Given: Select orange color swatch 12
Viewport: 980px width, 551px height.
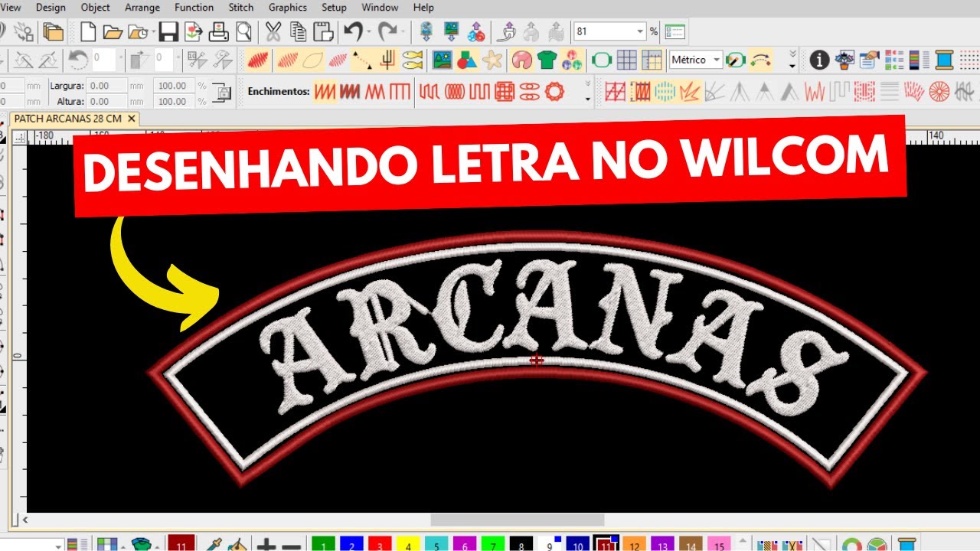Looking at the screenshot, I should (x=634, y=544).
